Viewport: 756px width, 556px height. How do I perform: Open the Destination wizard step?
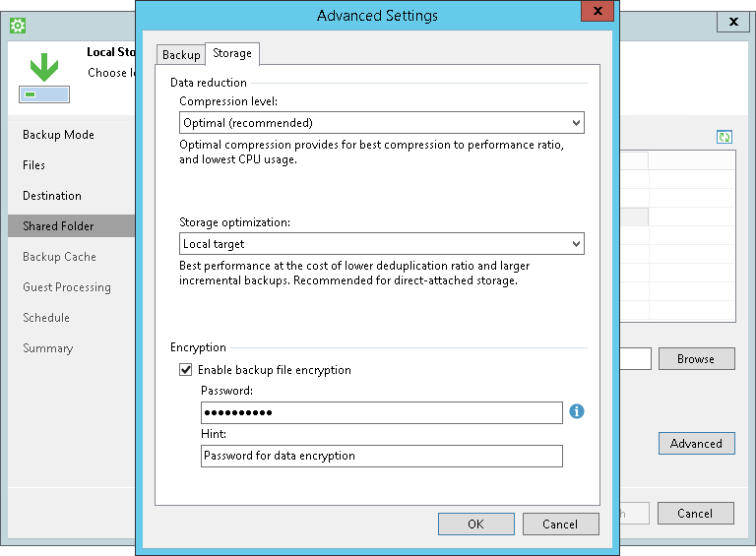pyautogui.click(x=52, y=196)
